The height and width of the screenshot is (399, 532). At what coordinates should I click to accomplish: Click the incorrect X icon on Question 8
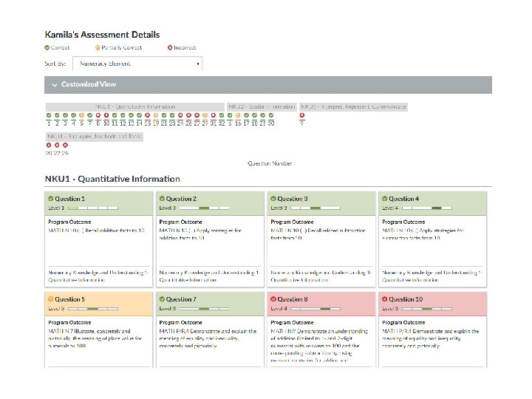(273, 299)
